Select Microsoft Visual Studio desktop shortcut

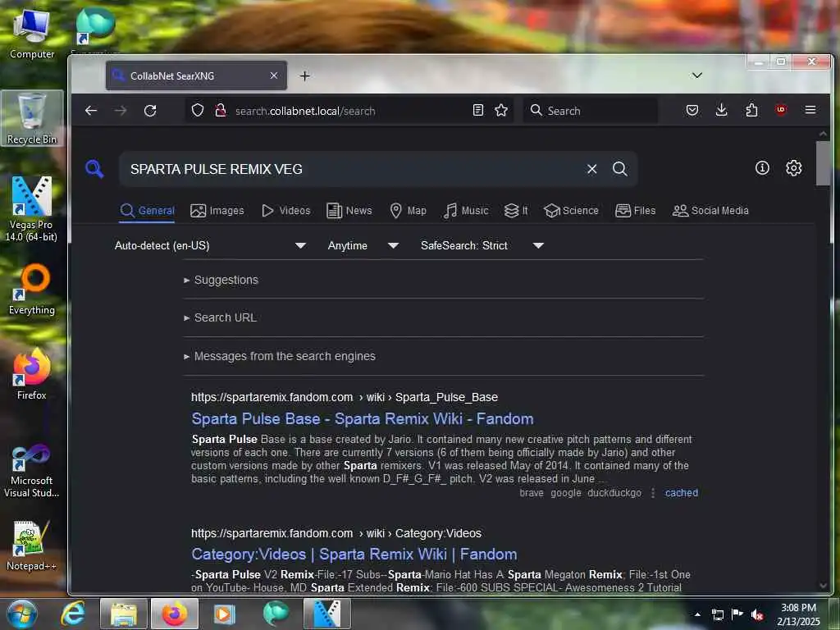coord(32,470)
